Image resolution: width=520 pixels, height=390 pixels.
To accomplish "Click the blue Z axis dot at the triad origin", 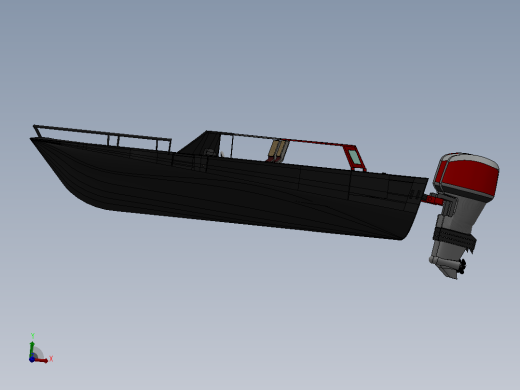I will click(32, 359).
